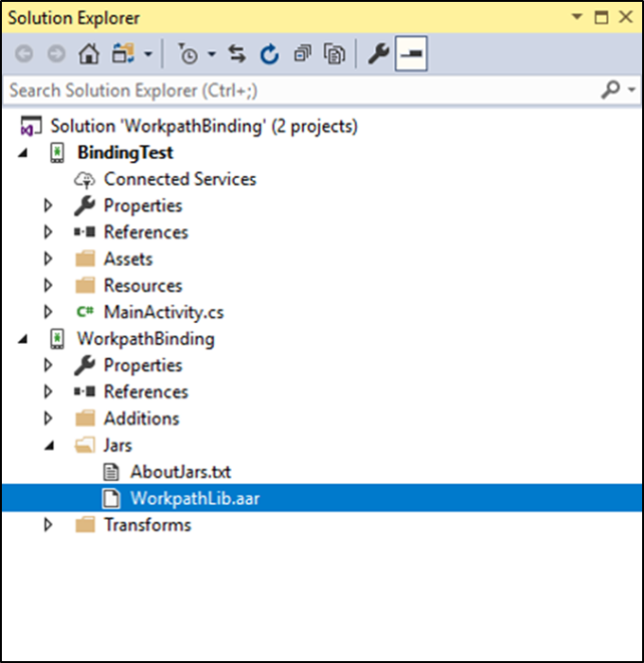
Task: Collapse the WorkpathBinding project node
Action: coord(24,339)
